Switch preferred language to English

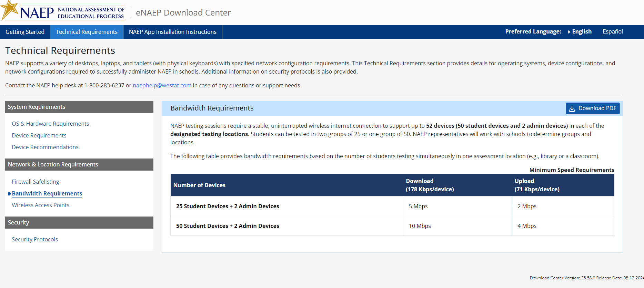pos(582,31)
